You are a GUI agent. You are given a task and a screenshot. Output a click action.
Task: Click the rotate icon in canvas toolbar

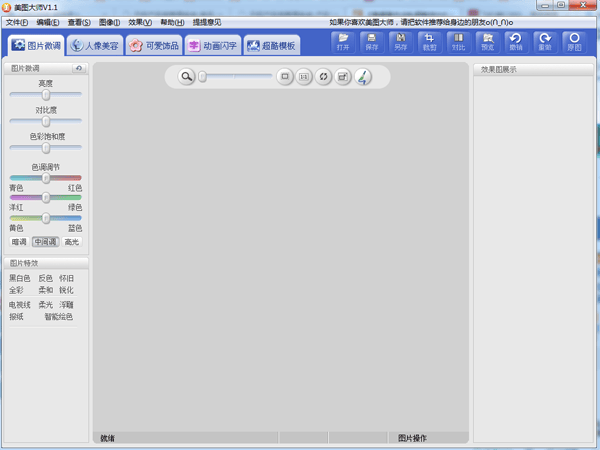tap(324, 77)
